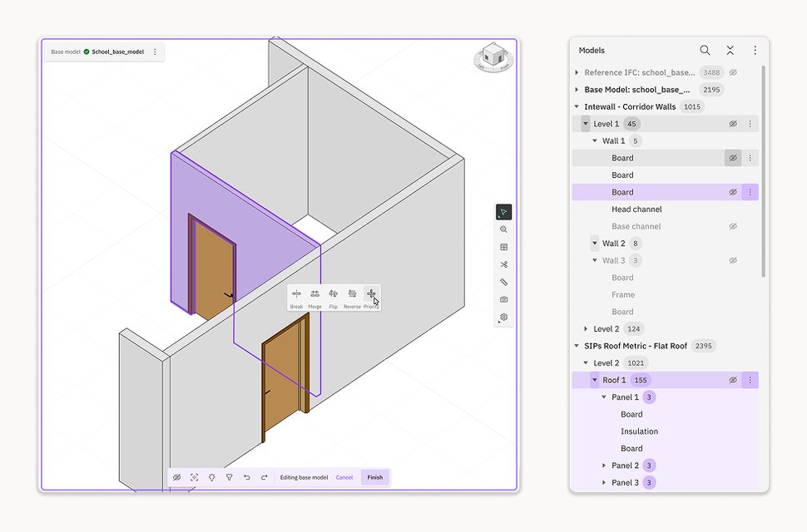Viewport: 807px width, 532px height.
Task: Click the Flip wall action
Action: pos(333,298)
